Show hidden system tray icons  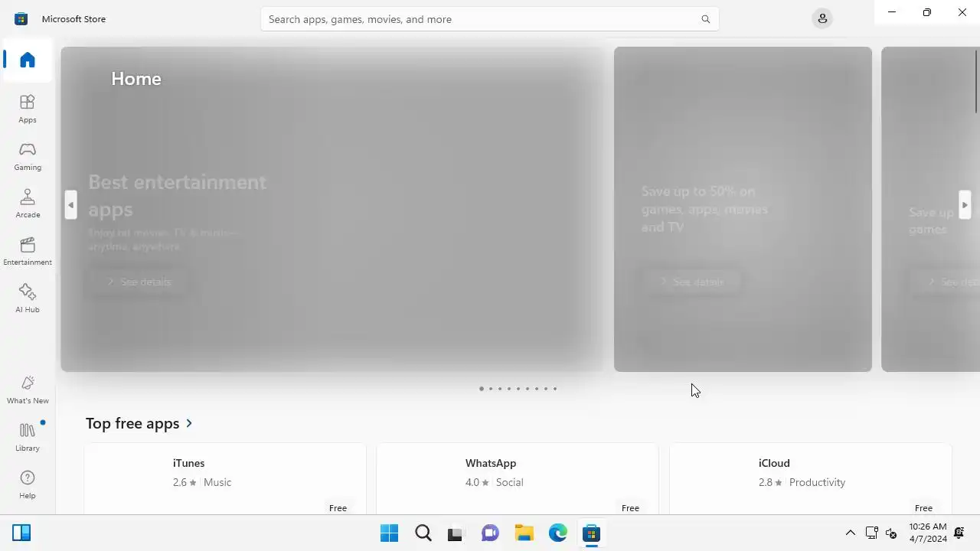click(x=850, y=533)
